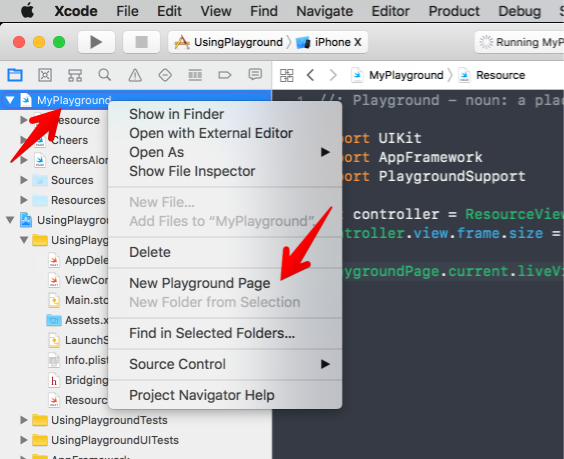Open the Navigate menu
564x459 pixels.
point(324,11)
